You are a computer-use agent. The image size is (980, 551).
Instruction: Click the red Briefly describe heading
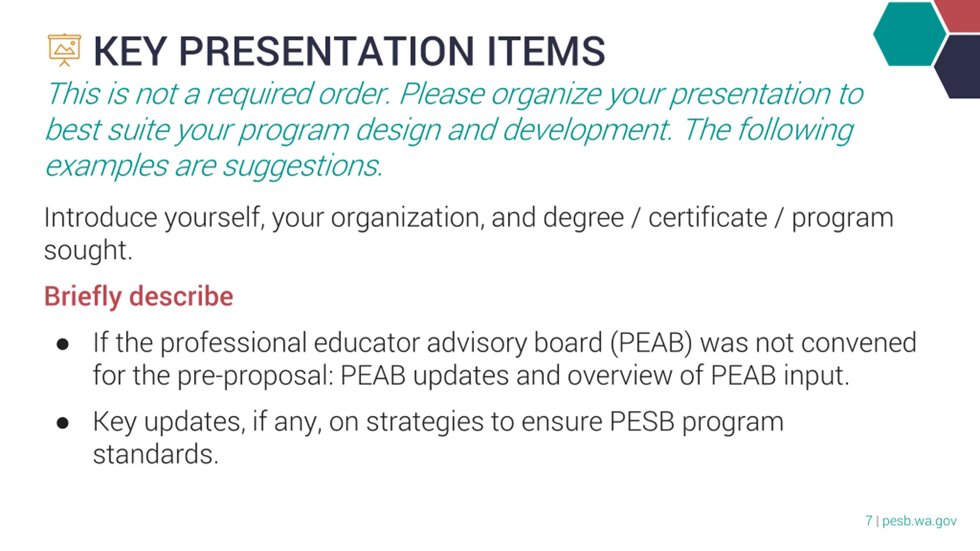pos(139,297)
